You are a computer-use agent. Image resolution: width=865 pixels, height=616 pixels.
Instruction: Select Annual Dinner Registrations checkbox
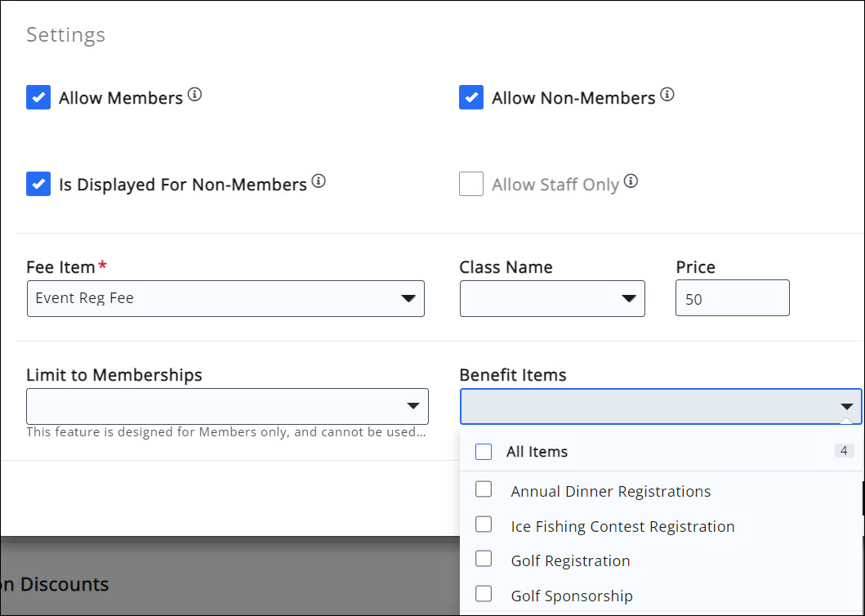(484, 489)
